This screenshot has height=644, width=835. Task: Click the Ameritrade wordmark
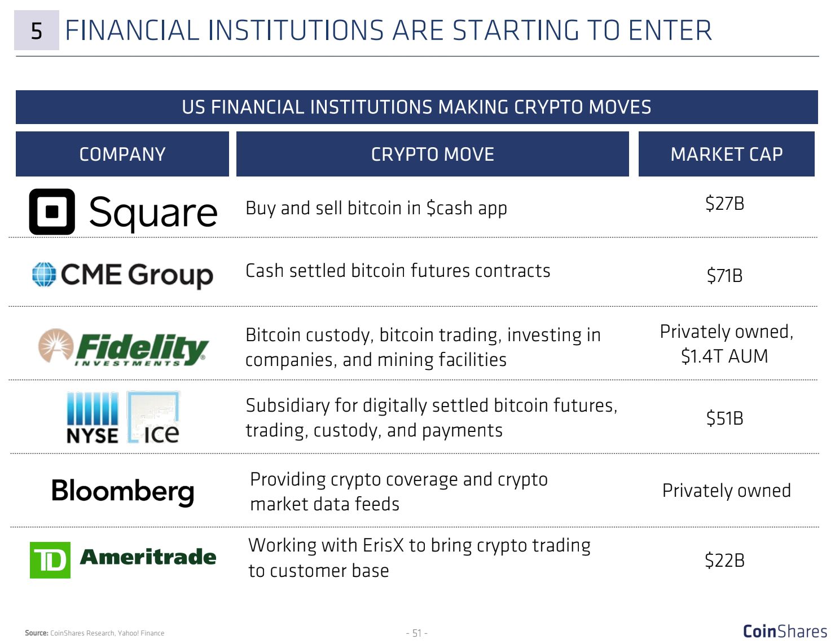[x=148, y=557]
